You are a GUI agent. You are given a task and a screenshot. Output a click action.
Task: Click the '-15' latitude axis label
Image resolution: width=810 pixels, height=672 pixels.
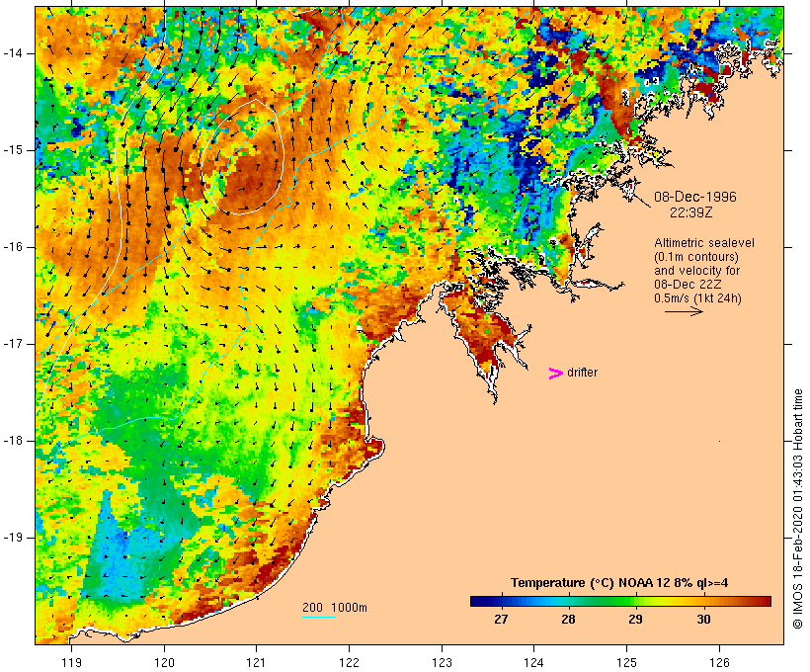tap(13, 150)
